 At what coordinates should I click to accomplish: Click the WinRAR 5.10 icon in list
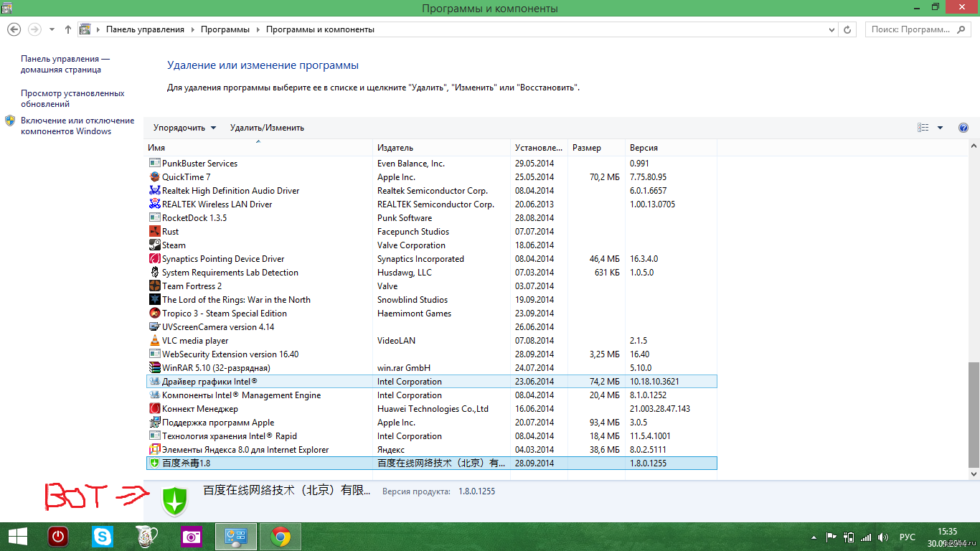(x=154, y=368)
